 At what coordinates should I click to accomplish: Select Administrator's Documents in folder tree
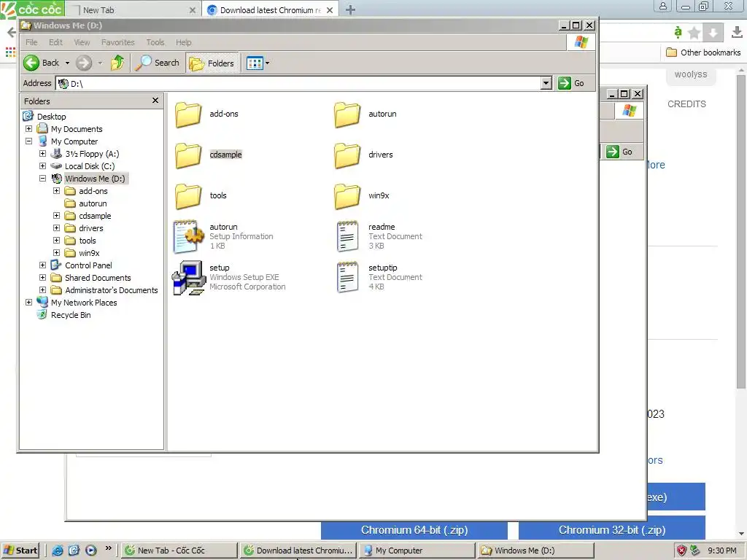pyautogui.click(x=112, y=290)
